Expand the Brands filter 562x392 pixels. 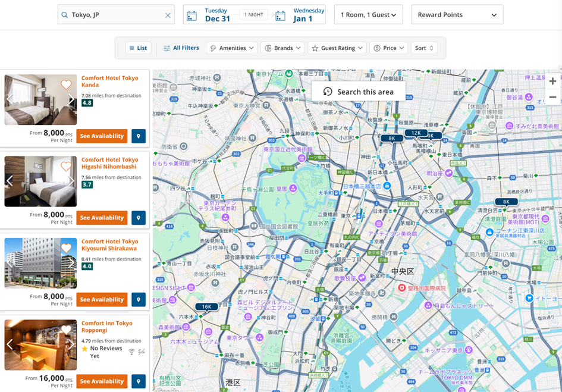tap(283, 48)
